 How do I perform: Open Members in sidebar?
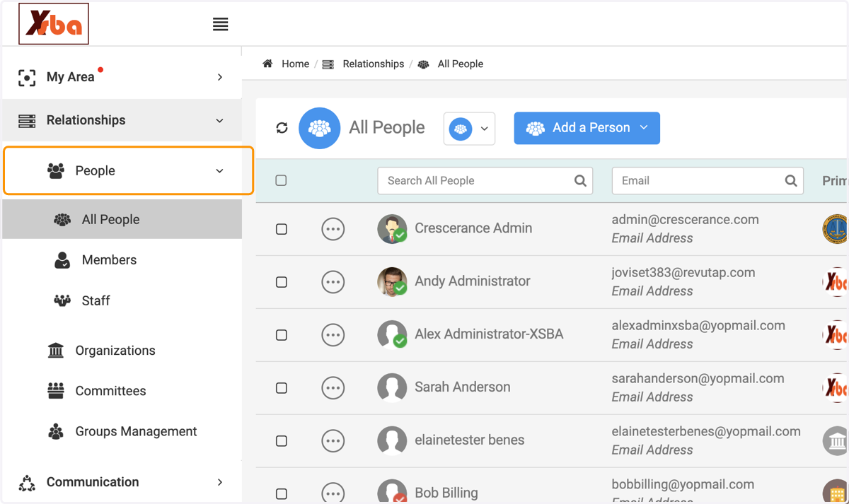point(109,260)
